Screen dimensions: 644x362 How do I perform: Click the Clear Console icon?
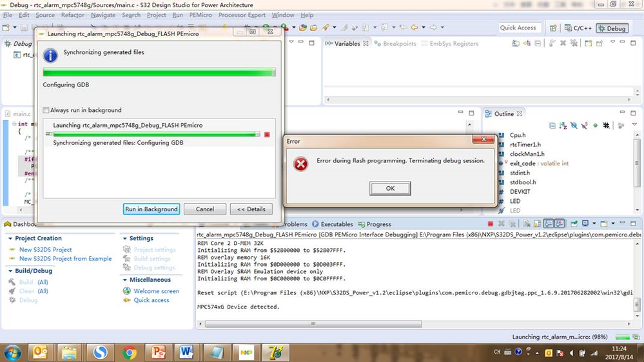click(527, 224)
